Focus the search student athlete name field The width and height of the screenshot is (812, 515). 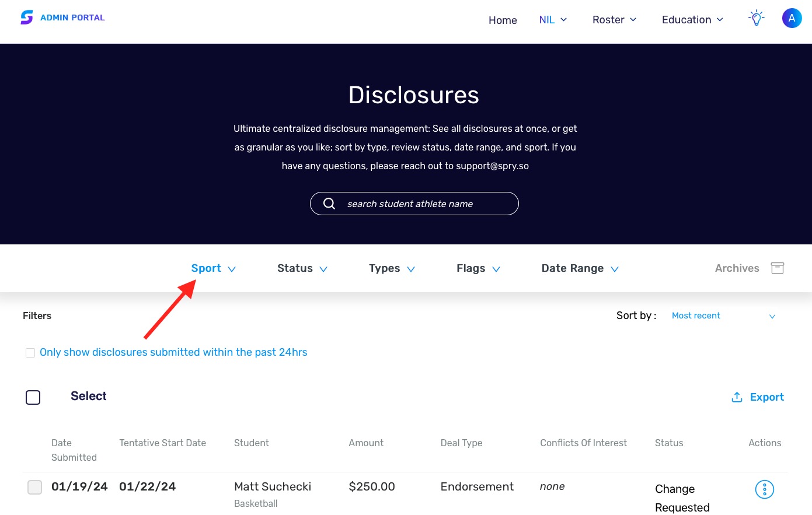coord(414,204)
